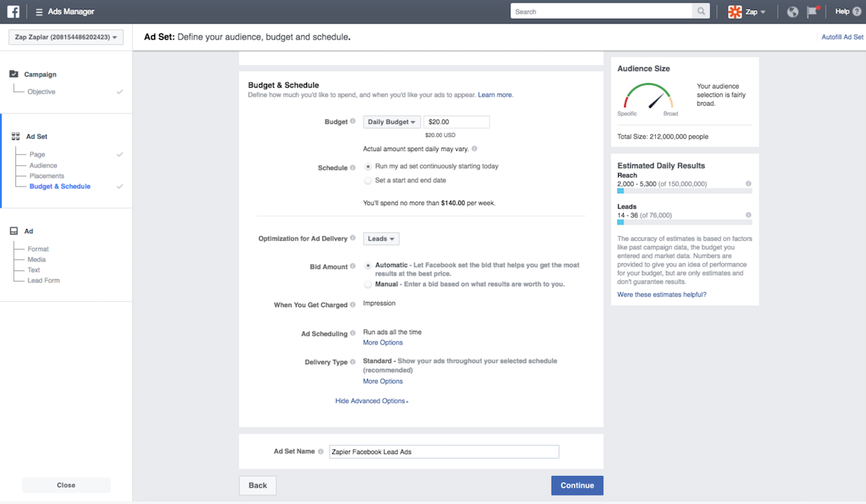
Task: Click the Ads Manager title
Action: click(71, 12)
